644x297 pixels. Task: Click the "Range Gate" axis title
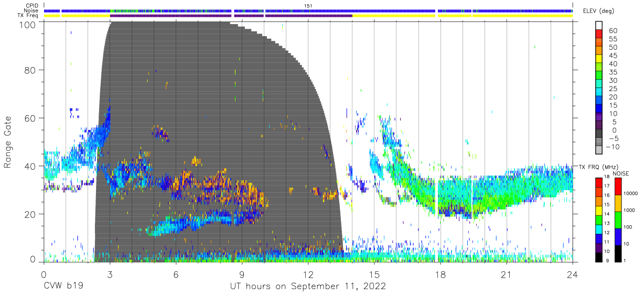8,142
